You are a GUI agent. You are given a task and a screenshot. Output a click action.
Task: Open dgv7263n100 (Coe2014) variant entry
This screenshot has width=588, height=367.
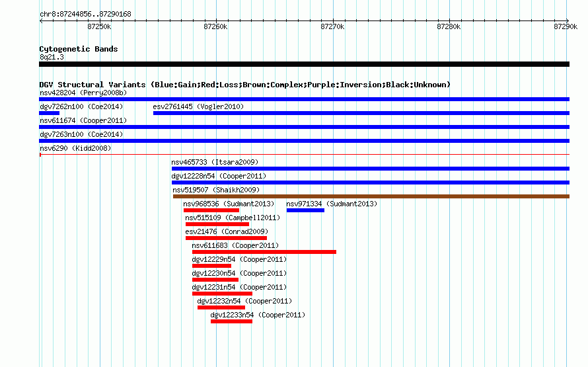pyautogui.click(x=81, y=134)
